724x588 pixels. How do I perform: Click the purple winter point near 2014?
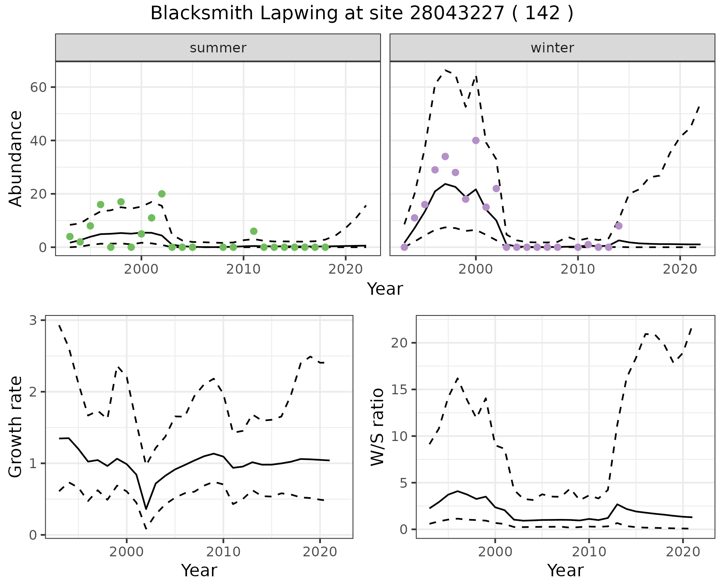coord(619,226)
